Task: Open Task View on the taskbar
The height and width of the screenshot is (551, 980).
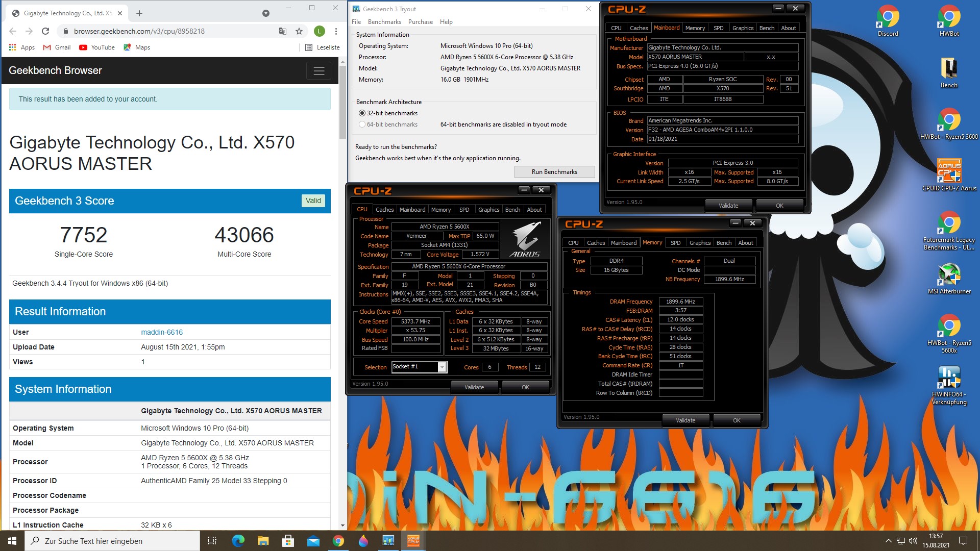Action: coord(212,541)
